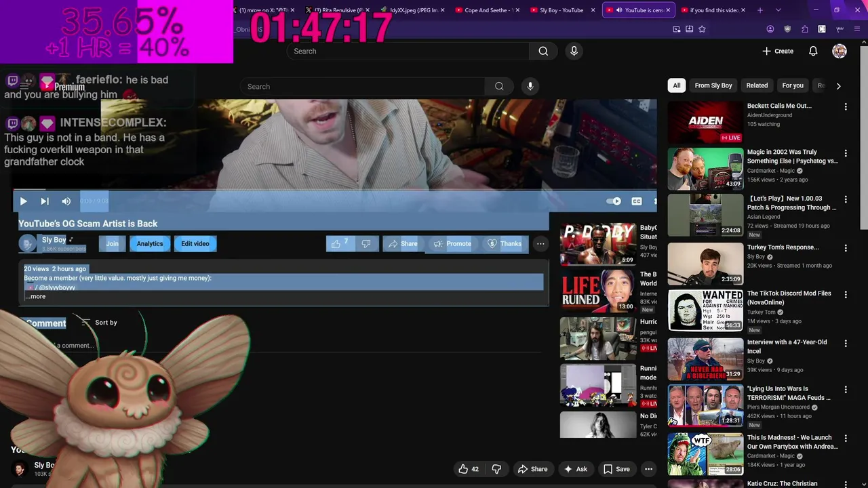868x488 pixels.
Task: Click the search magnifier button in top YouTube bar
Action: click(x=543, y=51)
